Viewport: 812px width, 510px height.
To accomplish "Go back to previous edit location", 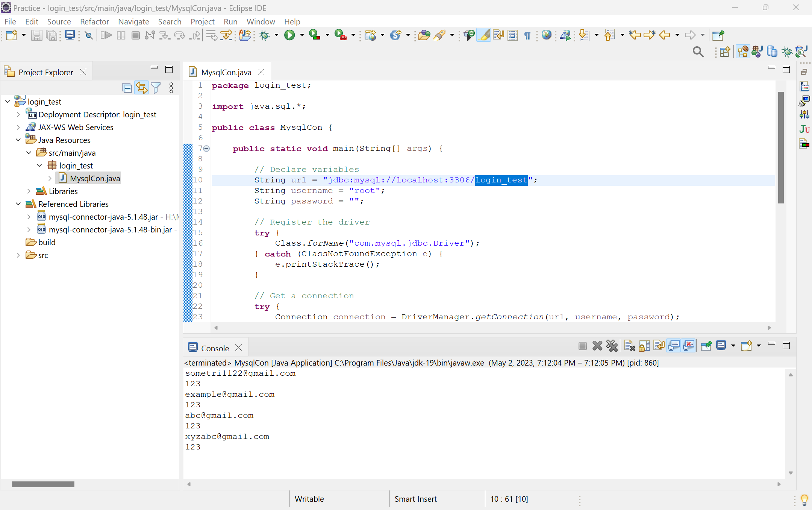I will [635, 35].
